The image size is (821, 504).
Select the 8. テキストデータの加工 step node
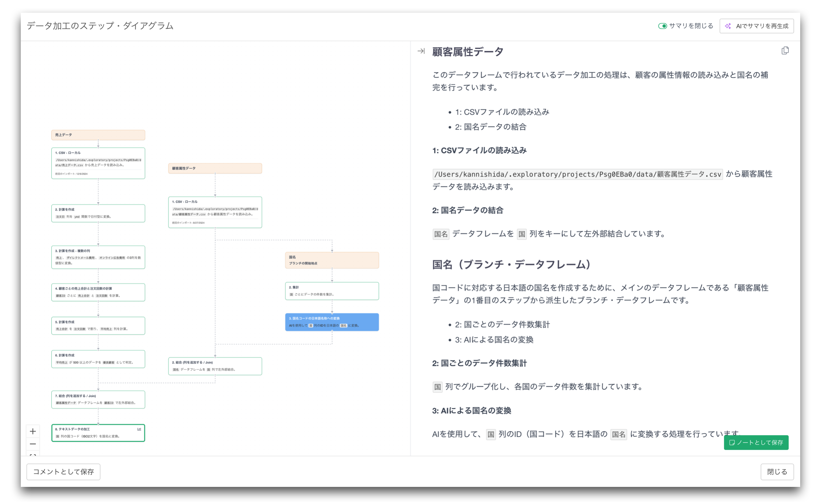click(98, 433)
